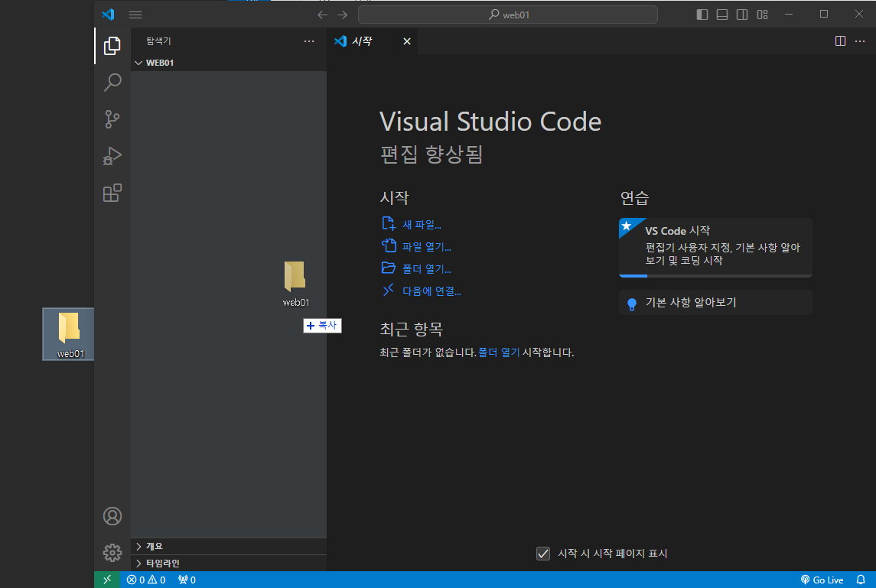Show errors and warnings count in status bar

(x=146, y=580)
